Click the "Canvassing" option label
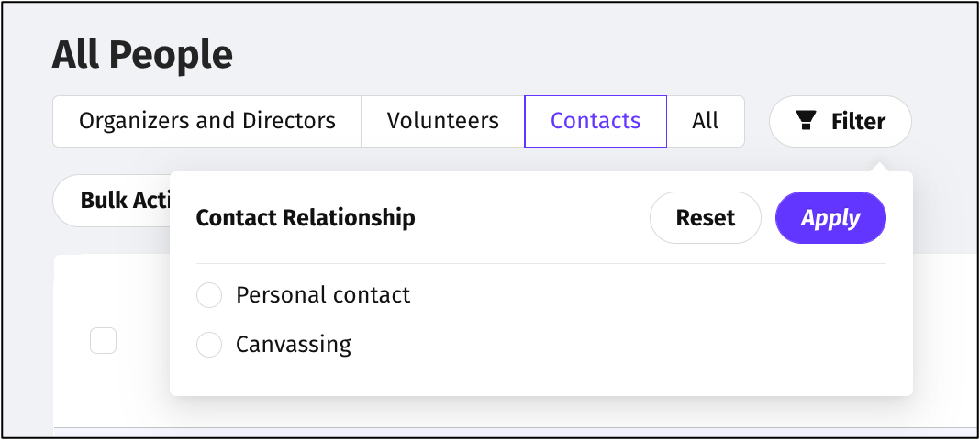 (294, 345)
